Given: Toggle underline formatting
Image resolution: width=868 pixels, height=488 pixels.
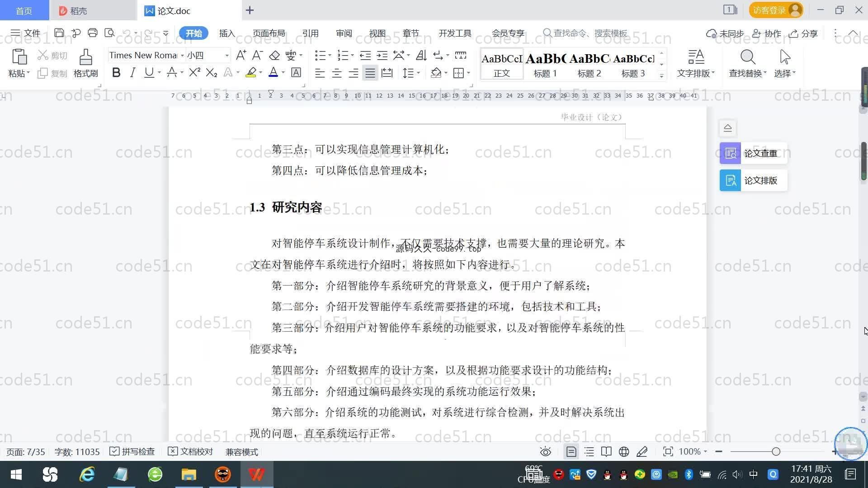Looking at the screenshot, I should point(149,72).
